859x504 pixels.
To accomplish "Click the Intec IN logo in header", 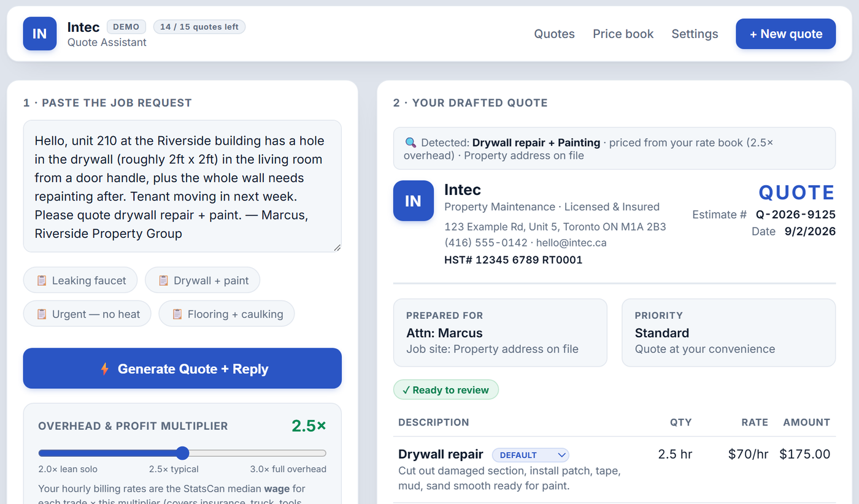I will click(39, 34).
